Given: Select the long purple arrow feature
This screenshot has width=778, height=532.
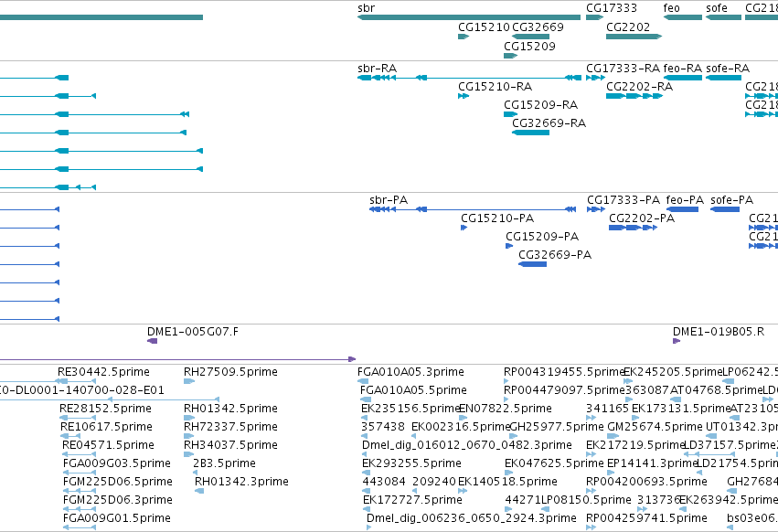Looking at the screenshot, I should point(177,359).
